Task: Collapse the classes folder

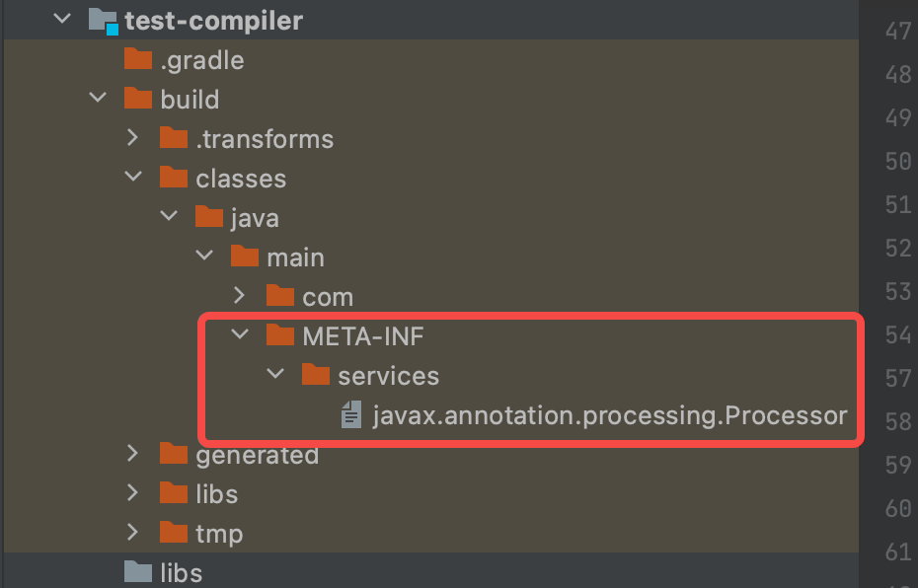Action: click(133, 179)
